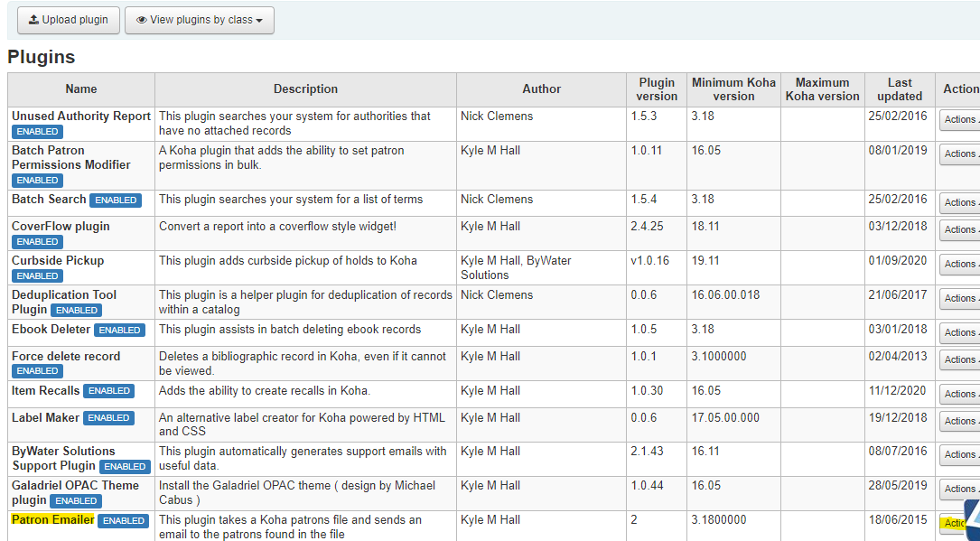The width and height of the screenshot is (980, 541).
Task: Click the highlighted Patron Emailer name
Action: [x=53, y=519]
